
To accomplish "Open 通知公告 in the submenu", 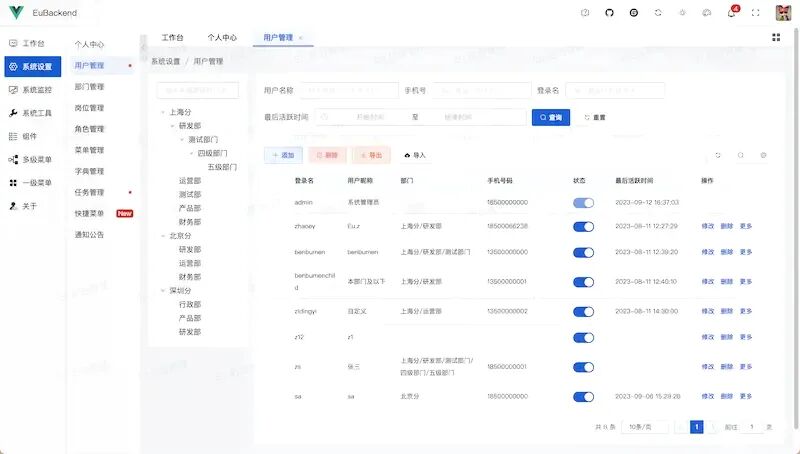I will click(89, 235).
